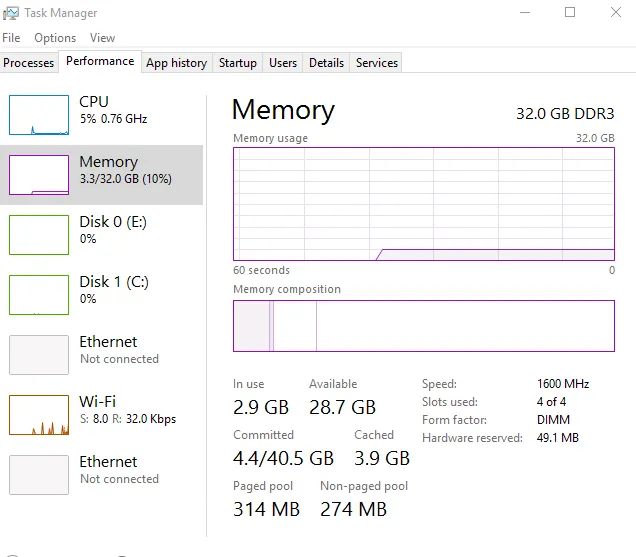The width and height of the screenshot is (636, 557).
Task: Click the Memory composition bar
Action: 424,326
